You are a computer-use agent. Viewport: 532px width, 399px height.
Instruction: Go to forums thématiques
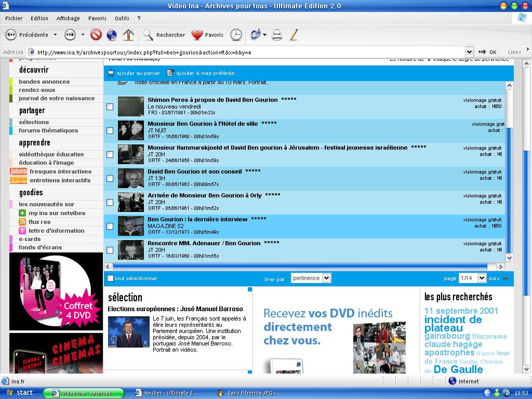(x=48, y=130)
